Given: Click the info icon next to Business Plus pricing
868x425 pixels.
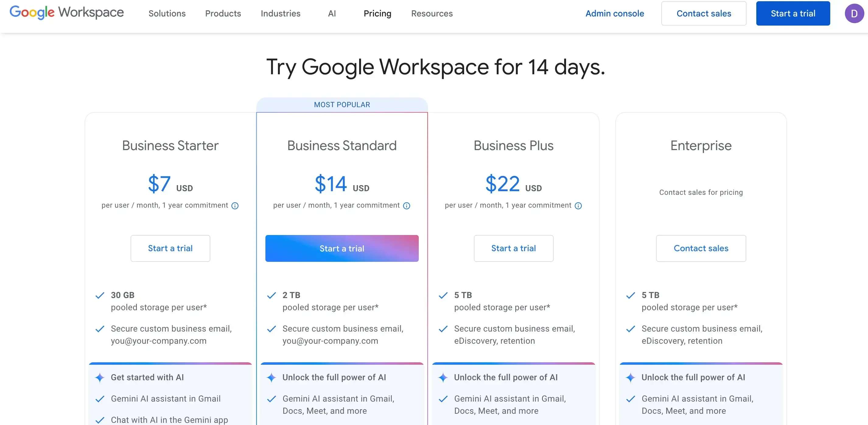Looking at the screenshot, I should click(x=579, y=205).
